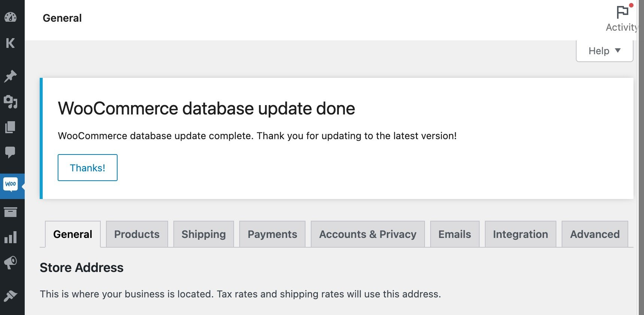Open the Dashboard gauge icon in sidebar
Screen dimensions: 644x315
point(10,17)
